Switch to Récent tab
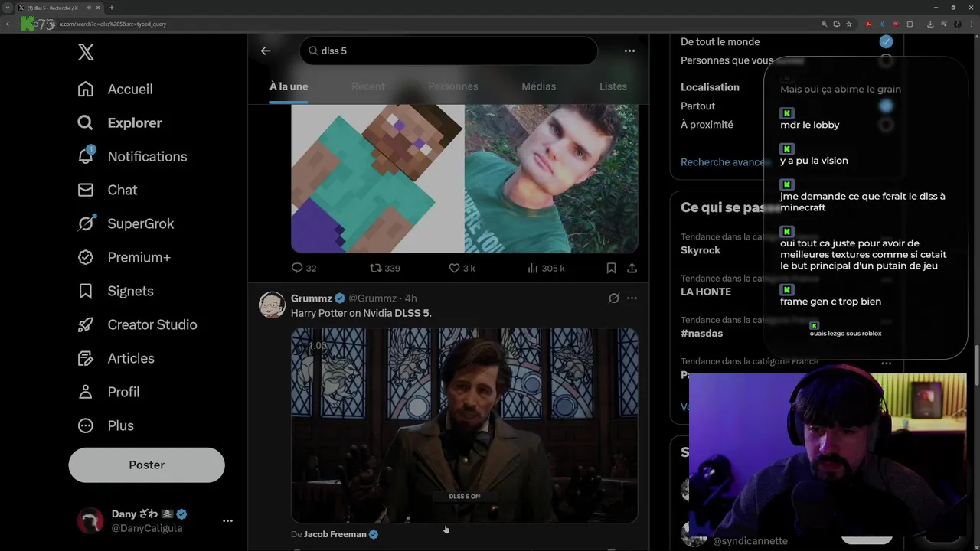This screenshot has height=551, width=980. 368,86
